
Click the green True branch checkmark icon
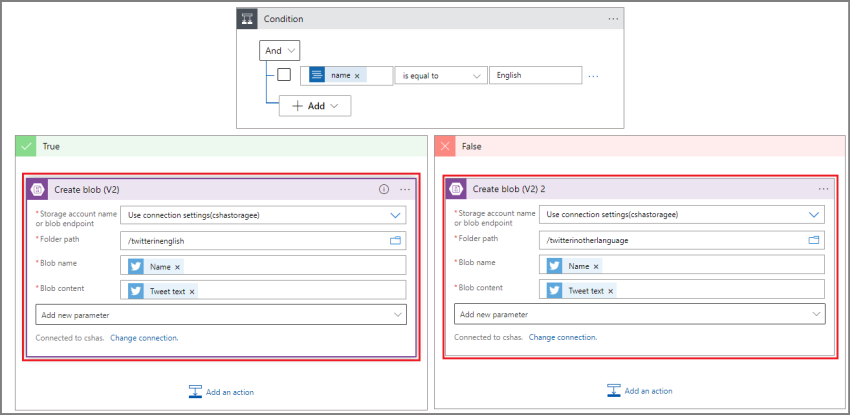(x=25, y=146)
